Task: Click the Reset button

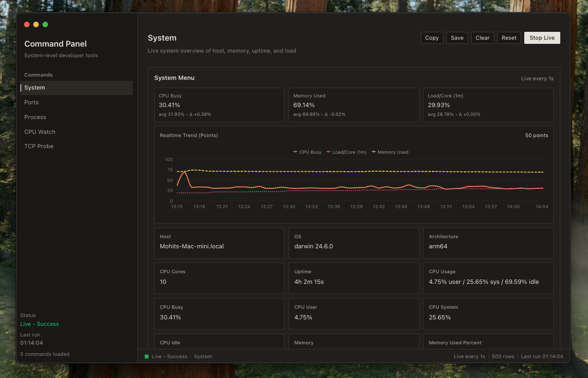Action: 509,38
